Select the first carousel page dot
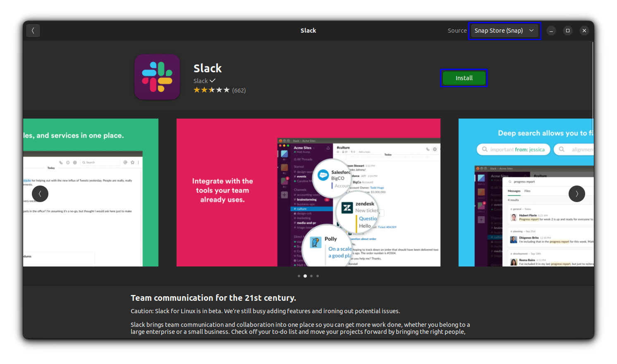The height and width of the screenshot is (364, 617). 299,276
